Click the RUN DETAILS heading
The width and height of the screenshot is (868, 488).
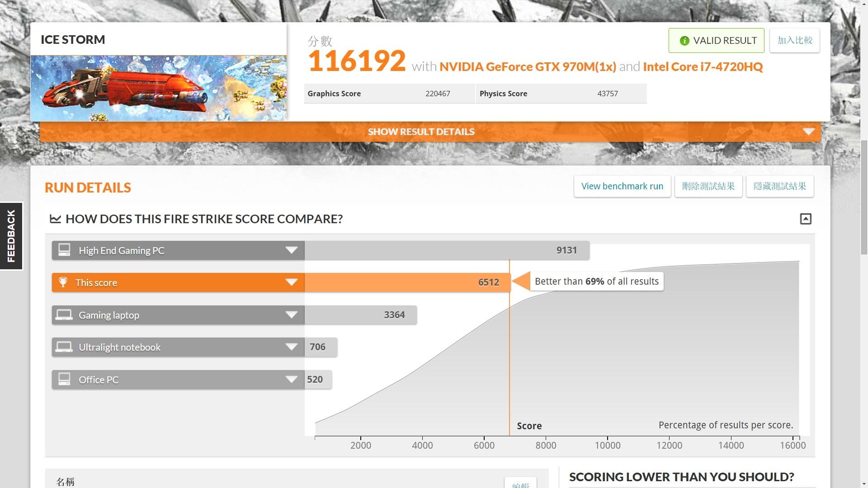(88, 188)
